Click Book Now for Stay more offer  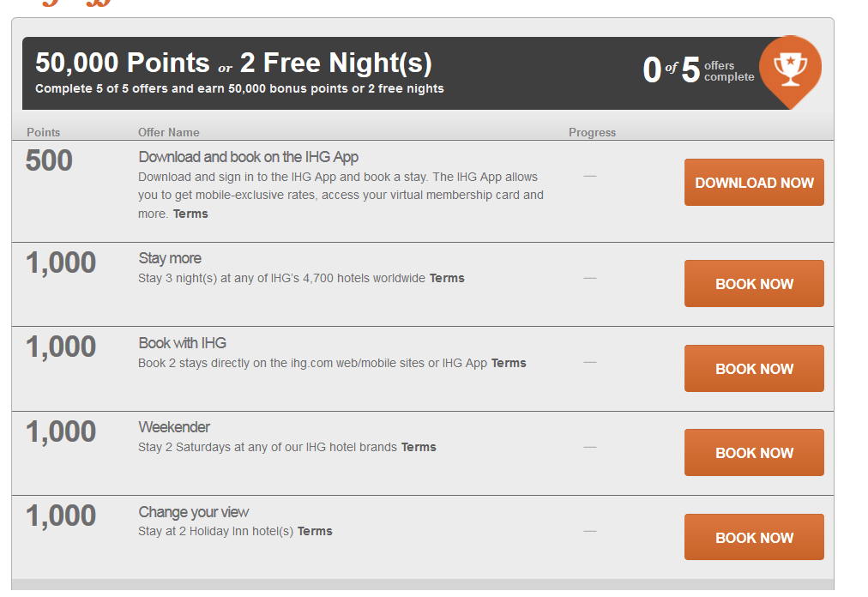coord(754,284)
